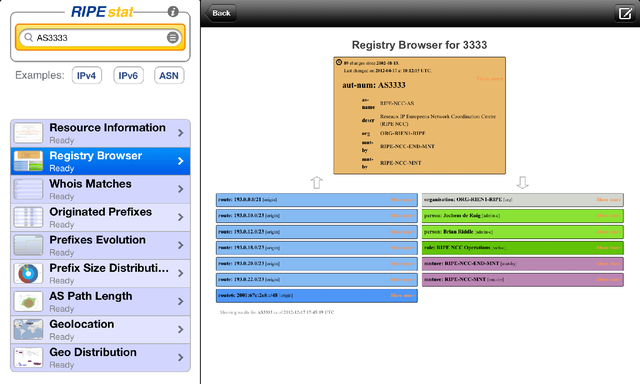Click Show more on route 193.0.0.0/21
Screen dimensions: 640x384
coord(402,200)
